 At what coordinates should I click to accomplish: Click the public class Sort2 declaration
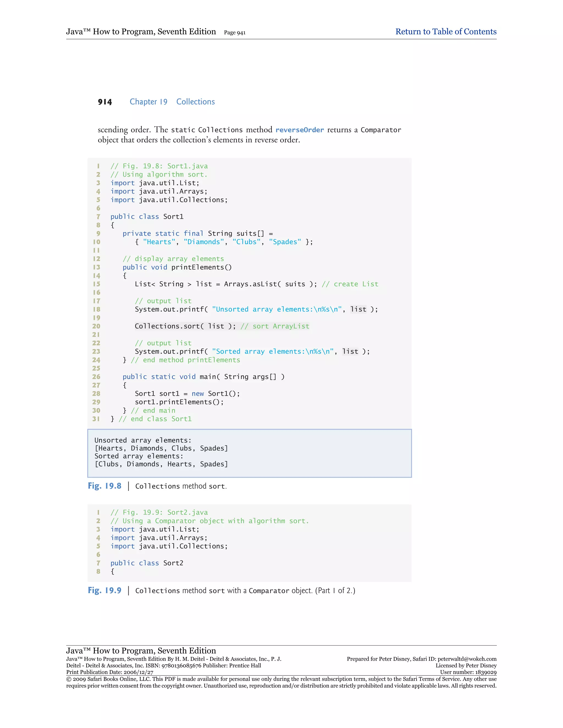[x=147, y=563]
